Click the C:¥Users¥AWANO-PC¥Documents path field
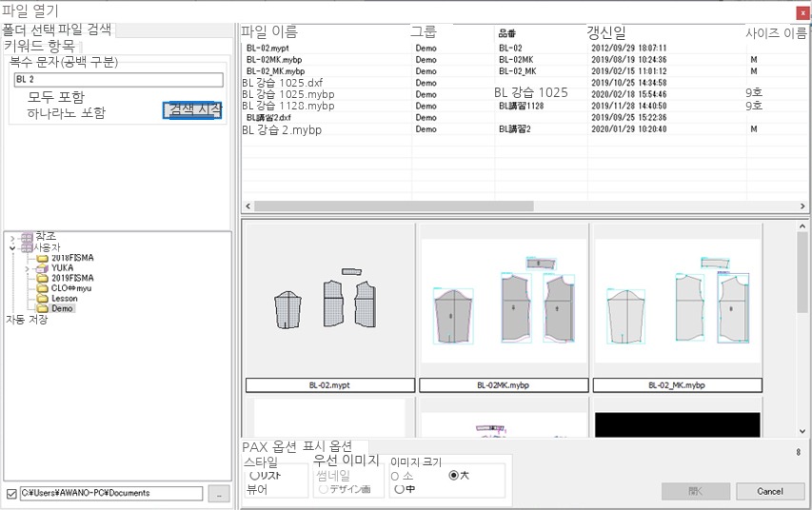Image resolution: width=812 pixels, height=510 pixels. 111,494
